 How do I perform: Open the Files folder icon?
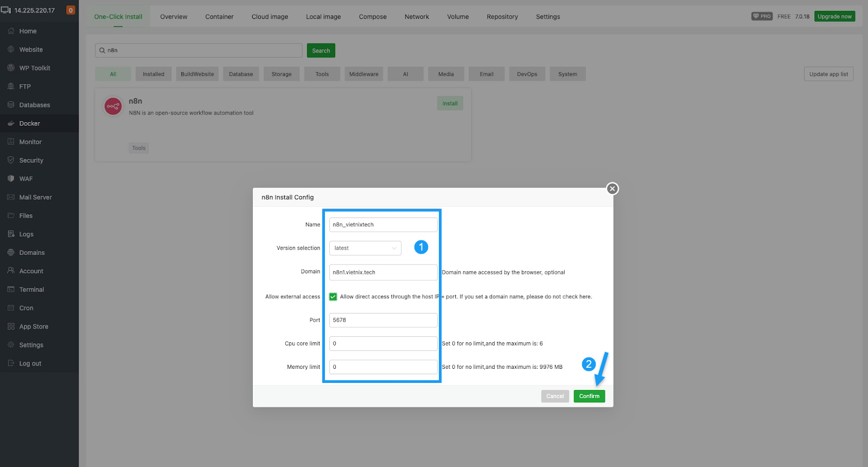[11, 215]
